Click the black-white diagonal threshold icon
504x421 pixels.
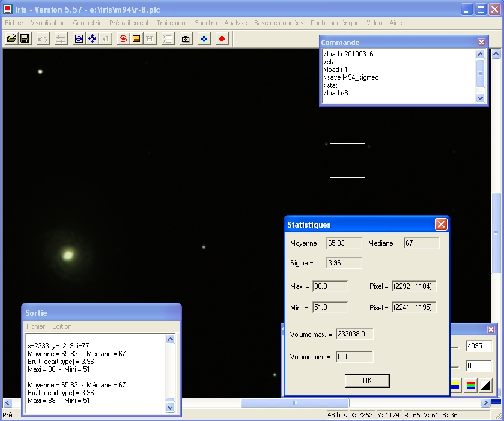click(x=485, y=385)
